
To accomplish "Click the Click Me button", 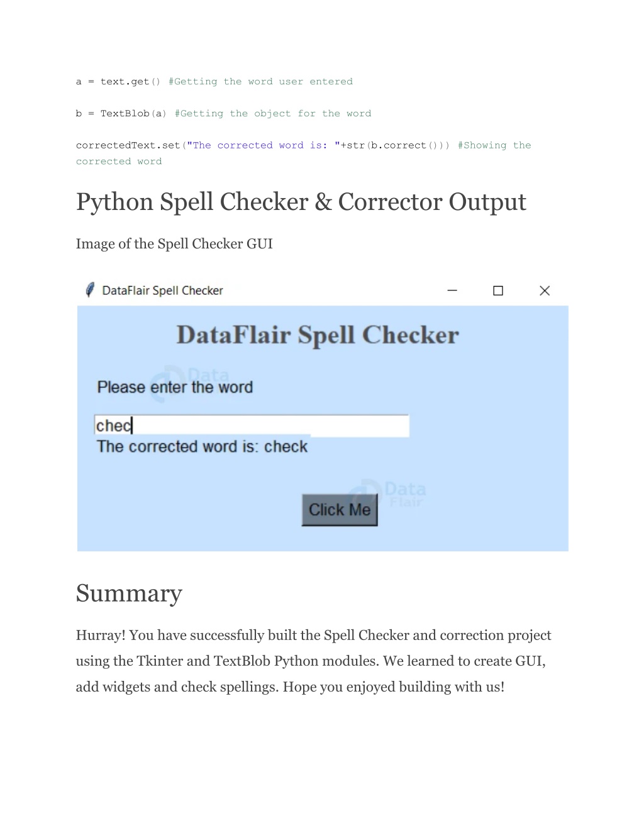I will (x=340, y=510).
